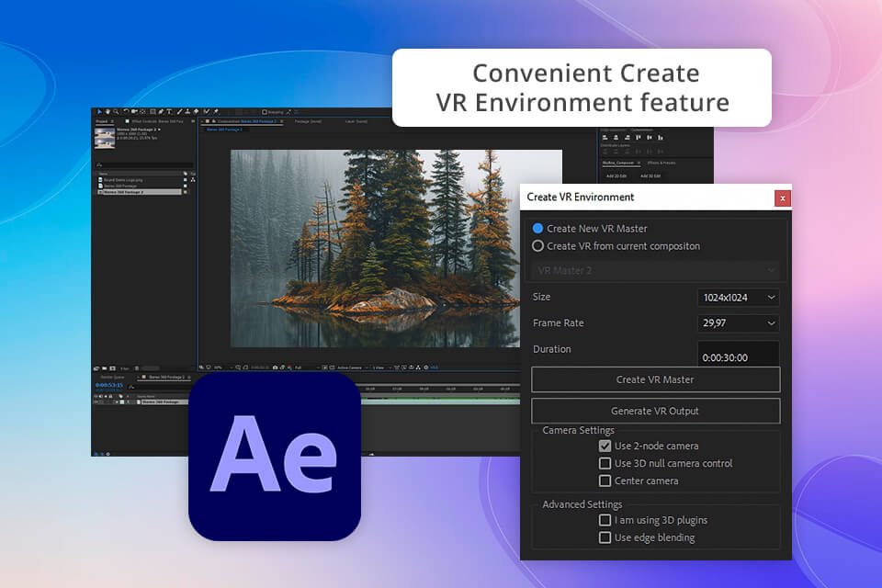Open the Frame Rate 29,97 dropdown
This screenshot has width=882, height=588.
tap(738, 323)
